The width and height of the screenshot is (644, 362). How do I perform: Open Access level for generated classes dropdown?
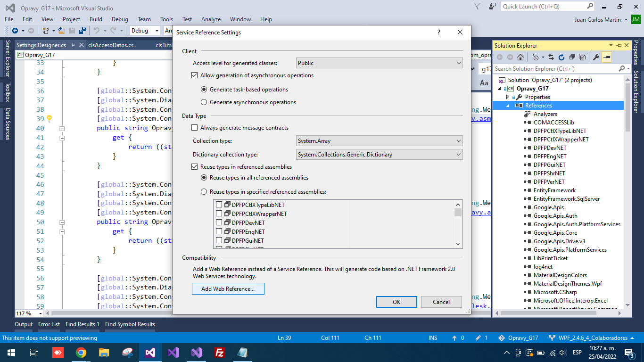tap(380, 63)
